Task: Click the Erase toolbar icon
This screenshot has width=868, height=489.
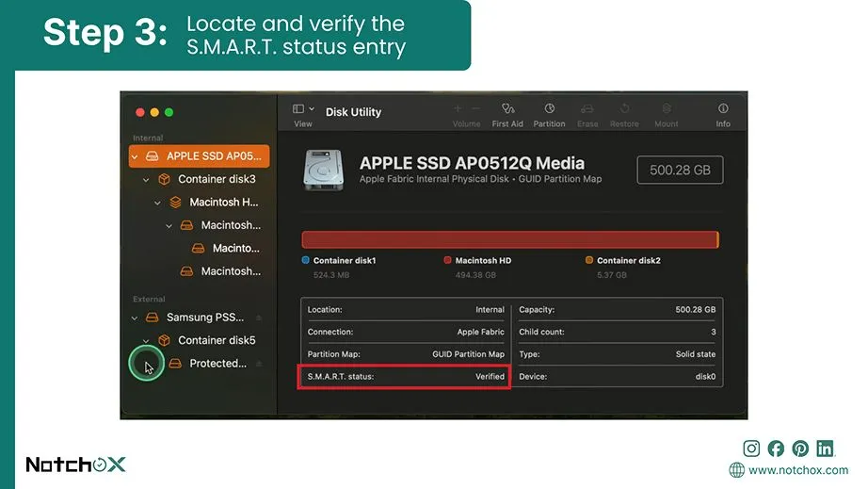Action: pyautogui.click(x=587, y=108)
